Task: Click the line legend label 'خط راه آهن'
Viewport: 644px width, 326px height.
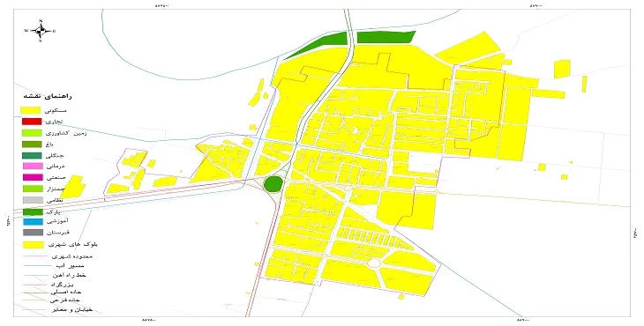Action: 70,275
